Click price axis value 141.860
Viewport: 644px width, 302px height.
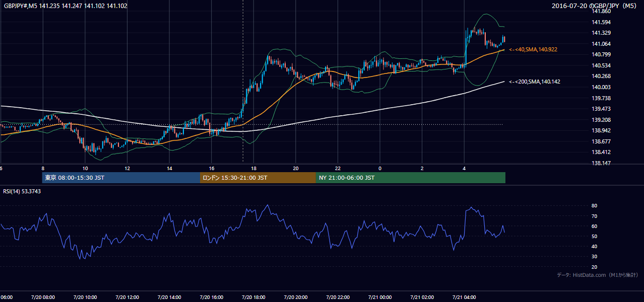602,11
